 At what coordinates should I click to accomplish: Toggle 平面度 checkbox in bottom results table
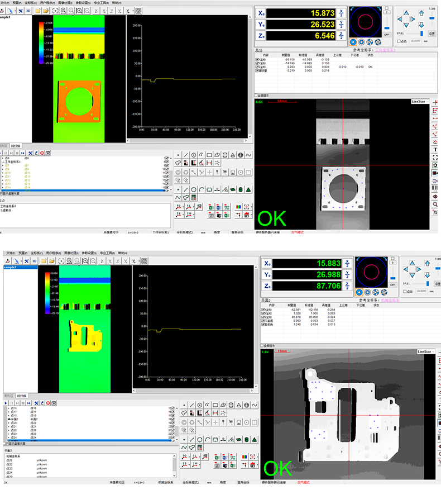(263, 321)
